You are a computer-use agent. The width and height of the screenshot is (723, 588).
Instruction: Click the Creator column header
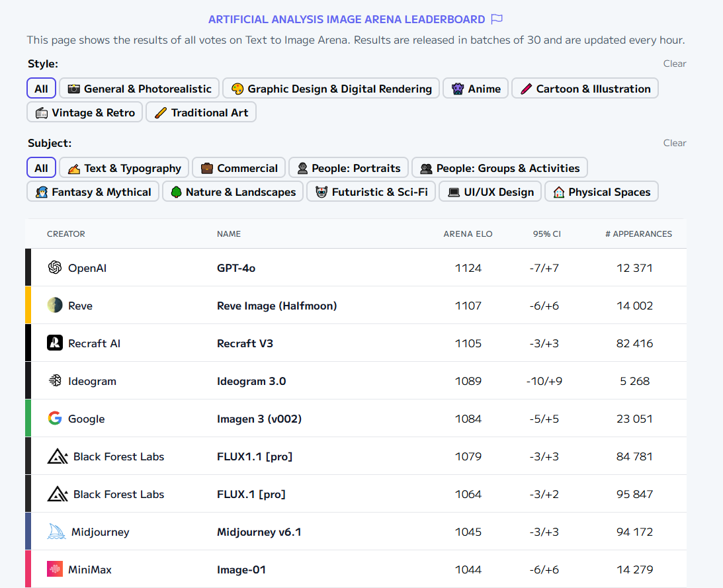66,234
